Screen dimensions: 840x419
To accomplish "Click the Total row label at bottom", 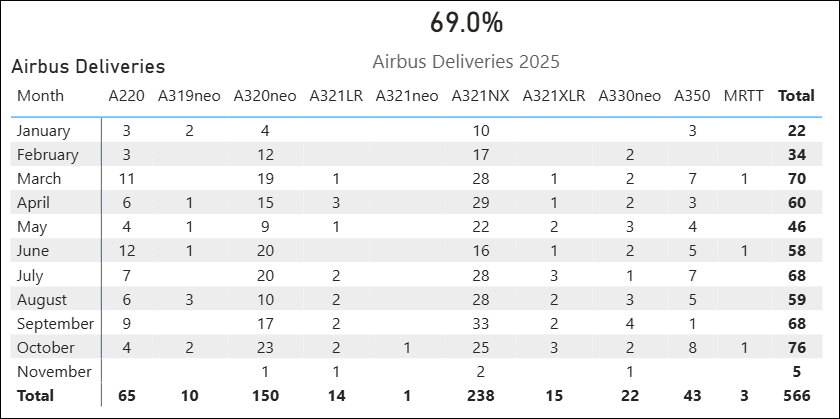I will click(x=35, y=396).
